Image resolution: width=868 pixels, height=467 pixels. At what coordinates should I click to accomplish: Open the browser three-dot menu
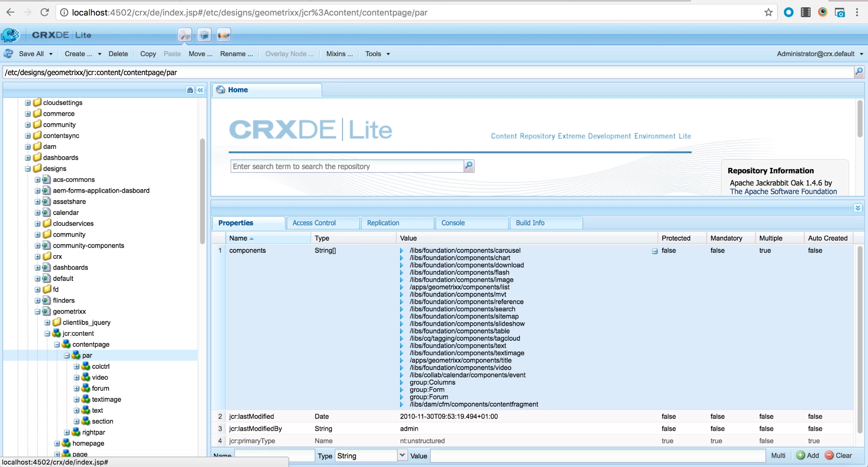(857, 12)
